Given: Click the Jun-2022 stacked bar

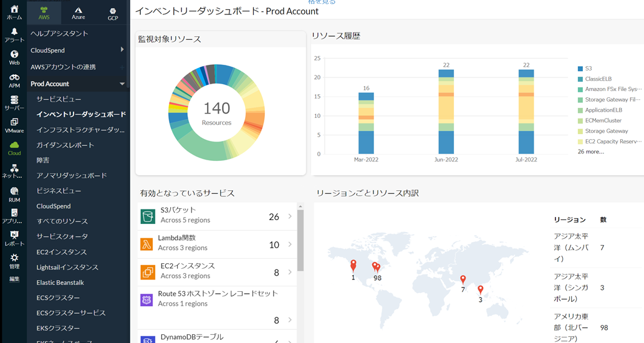Looking at the screenshot, I should [x=446, y=112].
